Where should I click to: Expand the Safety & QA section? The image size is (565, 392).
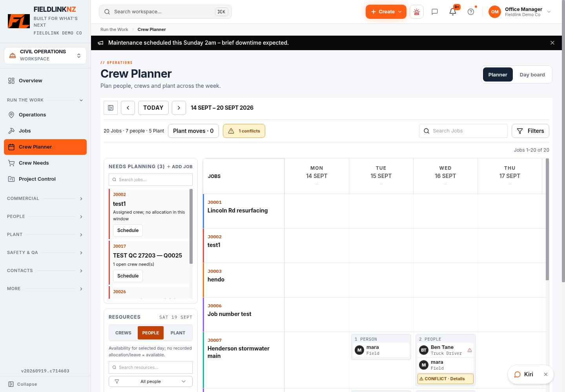click(x=45, y=252)
